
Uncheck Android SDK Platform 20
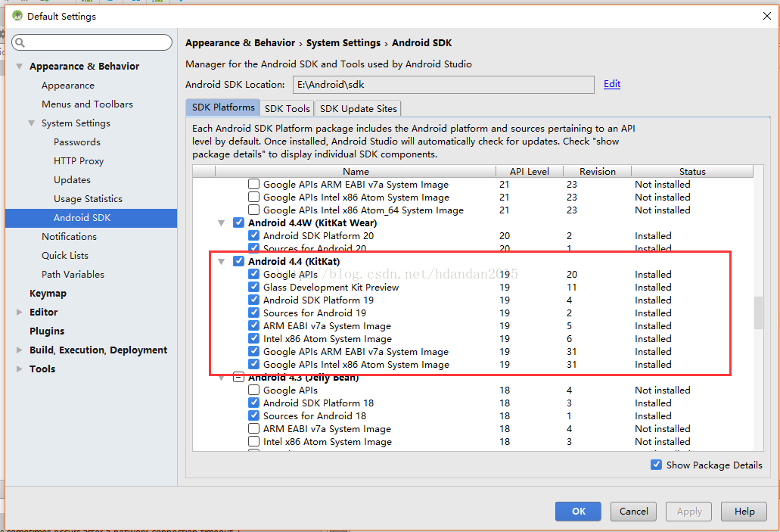(x=253, y=235)
